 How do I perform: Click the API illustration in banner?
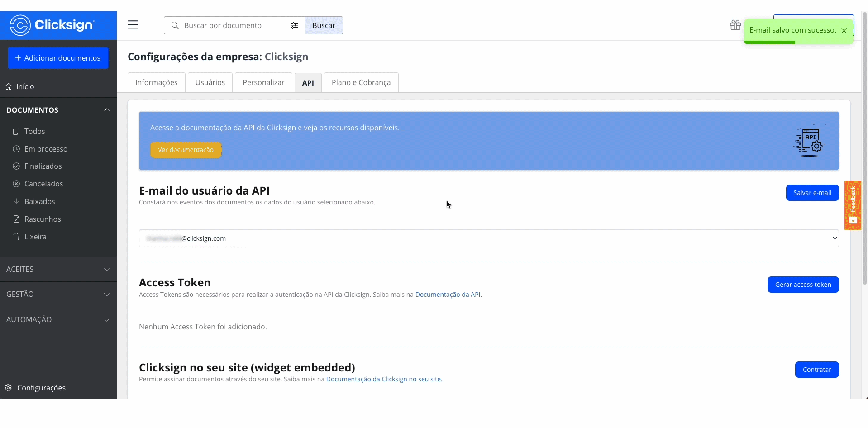[809, 140]
